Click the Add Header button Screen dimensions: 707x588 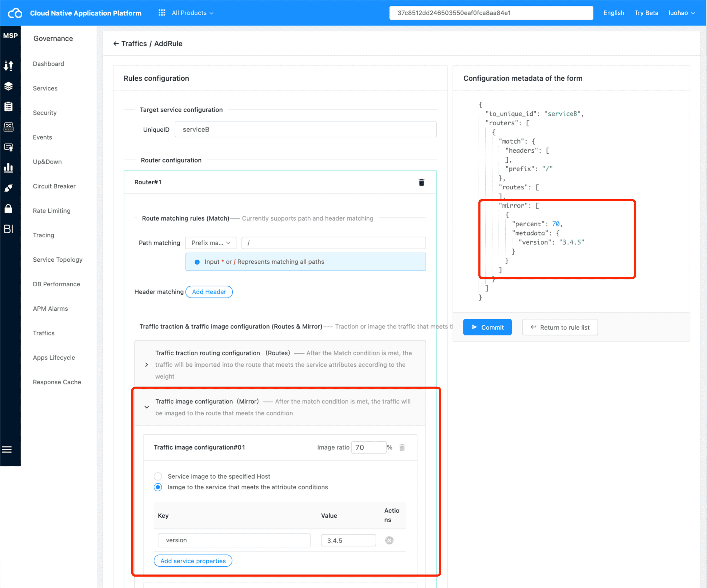tap(209, 292)
